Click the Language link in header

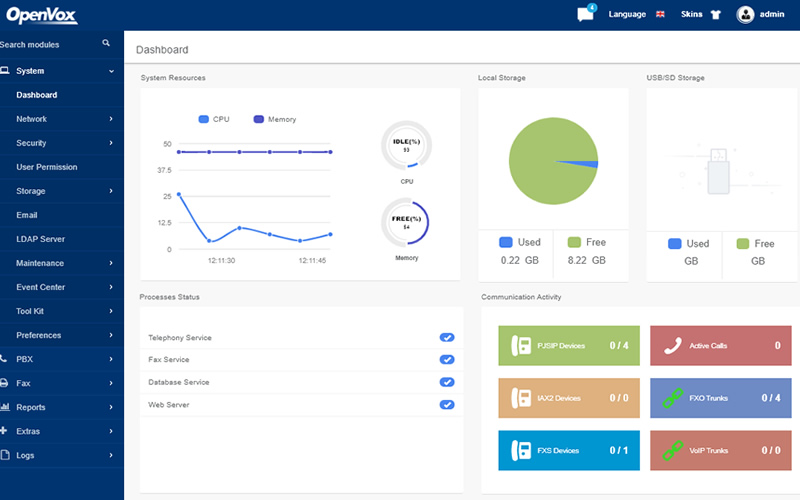627,14
